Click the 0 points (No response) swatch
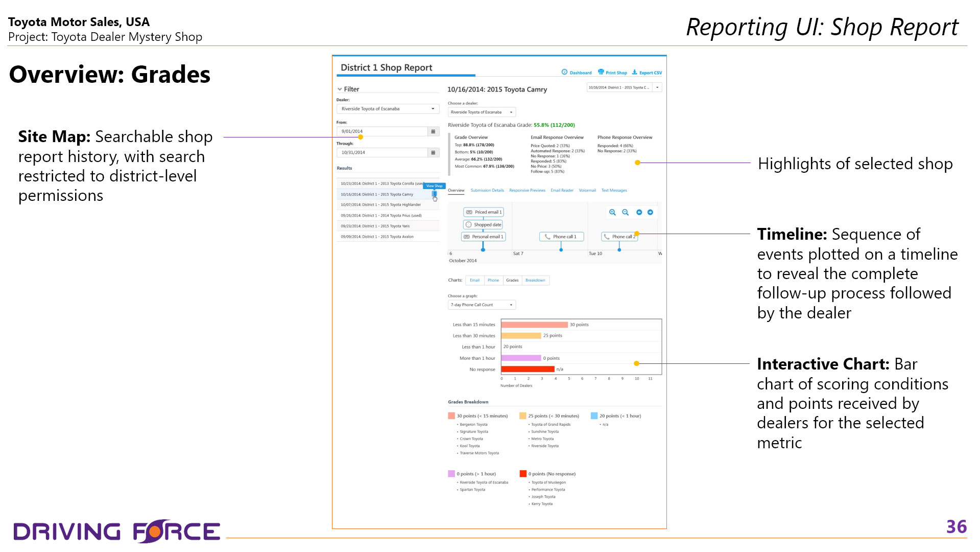This screenshot has height=552, width=980. click(523, 474)
